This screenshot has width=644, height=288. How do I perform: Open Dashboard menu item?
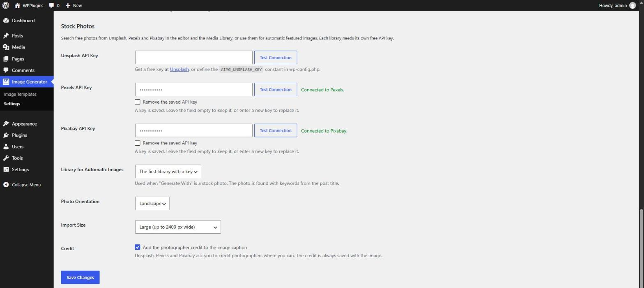point(23,21)
